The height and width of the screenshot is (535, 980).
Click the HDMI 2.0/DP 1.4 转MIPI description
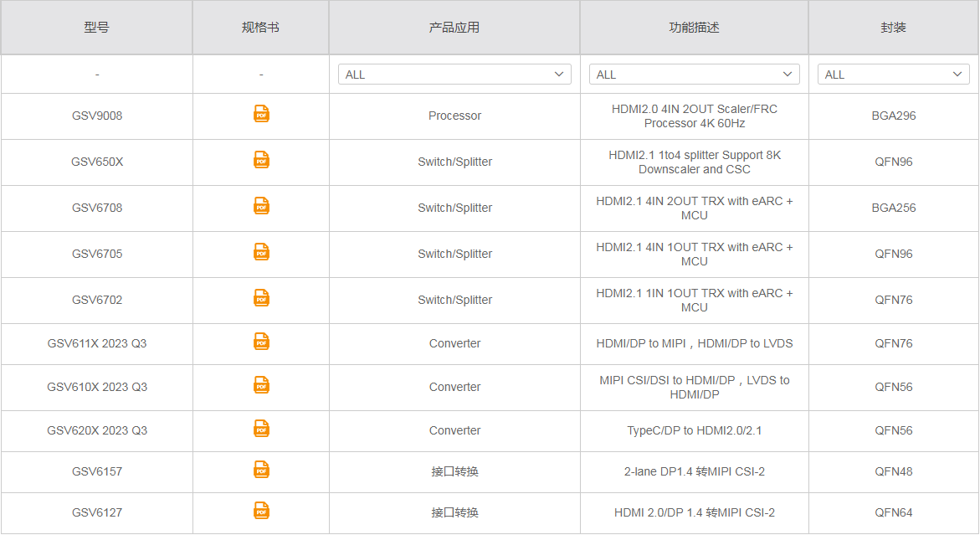695,513
